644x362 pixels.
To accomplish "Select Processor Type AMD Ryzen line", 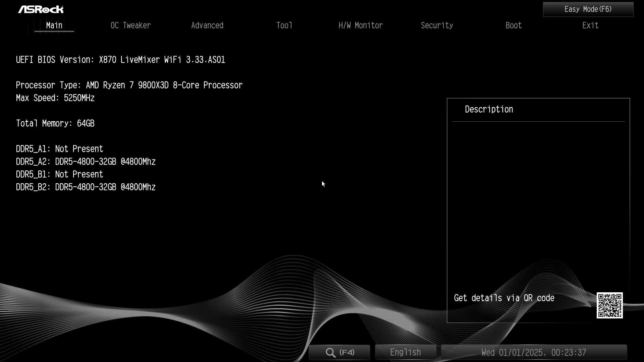I will [x=129, y=85].
